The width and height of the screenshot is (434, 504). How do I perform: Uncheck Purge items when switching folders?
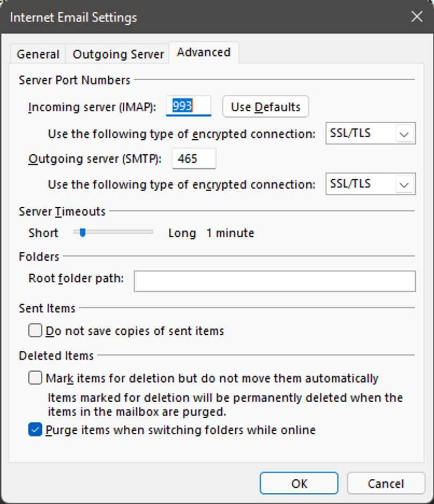35,430
